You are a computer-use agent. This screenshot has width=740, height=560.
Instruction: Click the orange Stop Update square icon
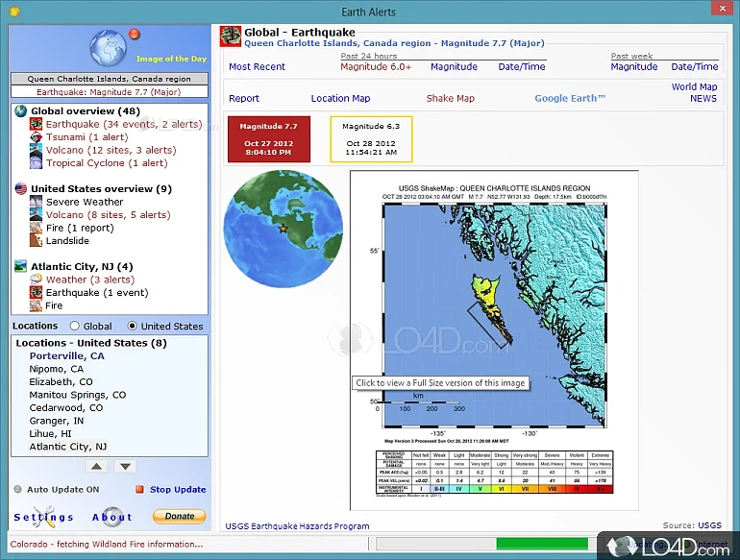(139, 489)
